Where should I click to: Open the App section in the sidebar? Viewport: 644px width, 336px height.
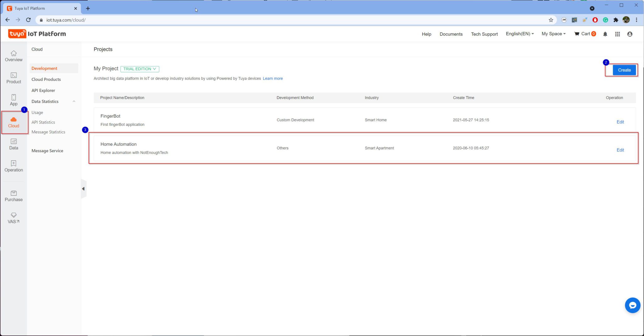[x=14, y=100]
